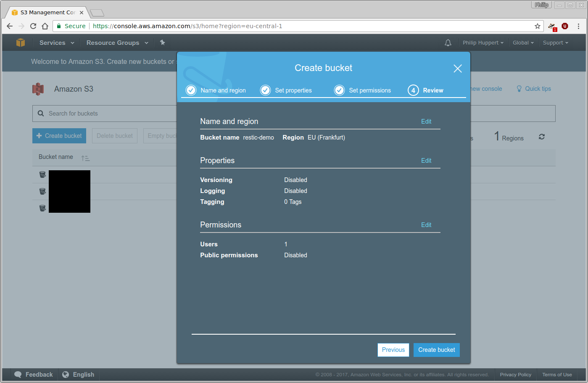Edit the Properties section
Viewport: 588px width, 383px height.
[426, 161]
